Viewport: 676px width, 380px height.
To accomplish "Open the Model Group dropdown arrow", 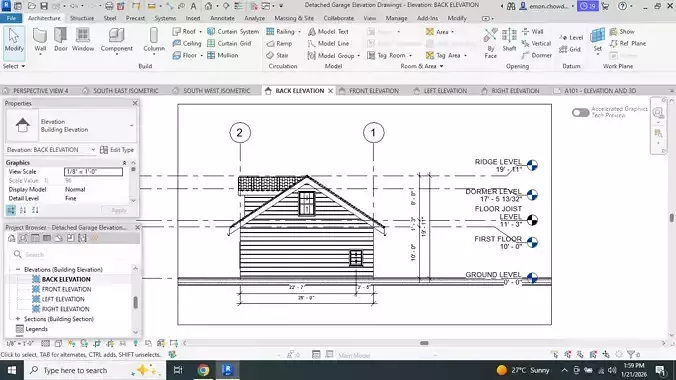I will [x=358, y=56].
